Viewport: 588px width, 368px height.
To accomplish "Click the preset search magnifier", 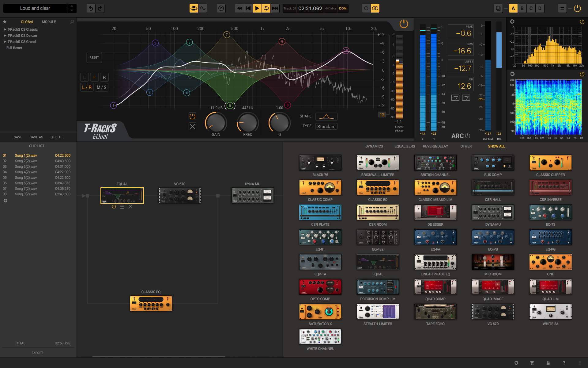I will [72, 22].
